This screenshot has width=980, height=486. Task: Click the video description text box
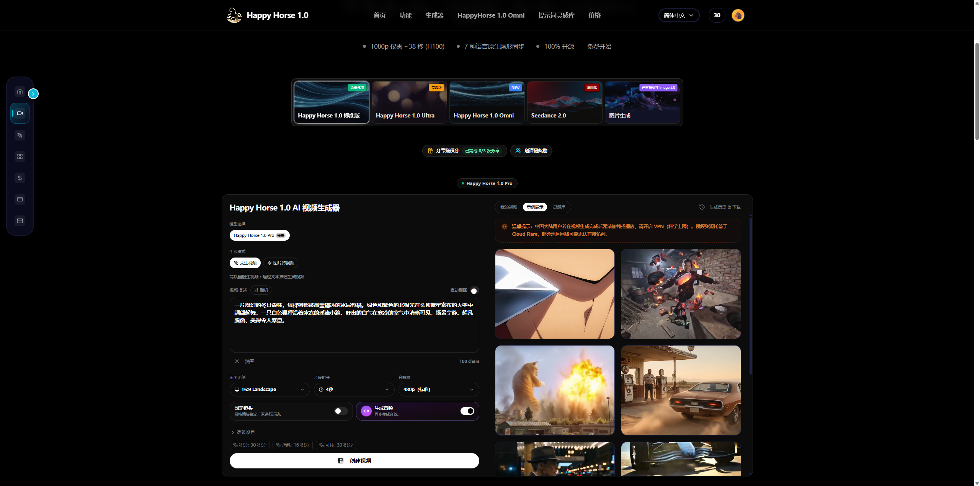(354, 325)
